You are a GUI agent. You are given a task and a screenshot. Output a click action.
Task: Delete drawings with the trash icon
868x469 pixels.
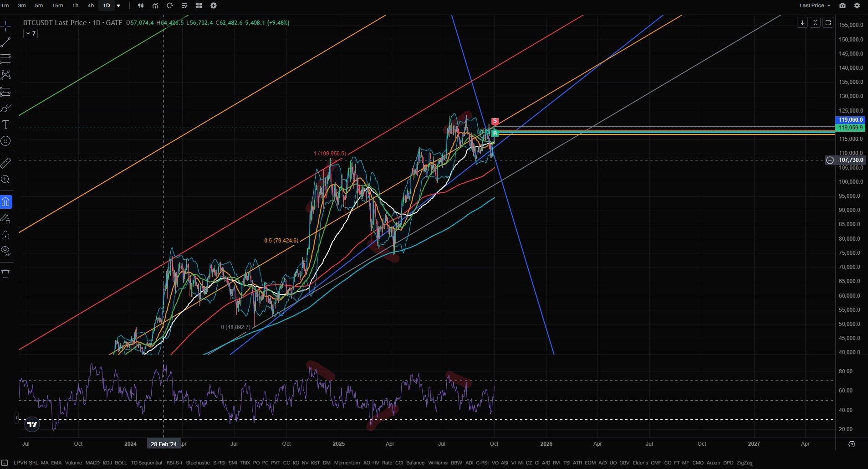[x=5, y=273]
